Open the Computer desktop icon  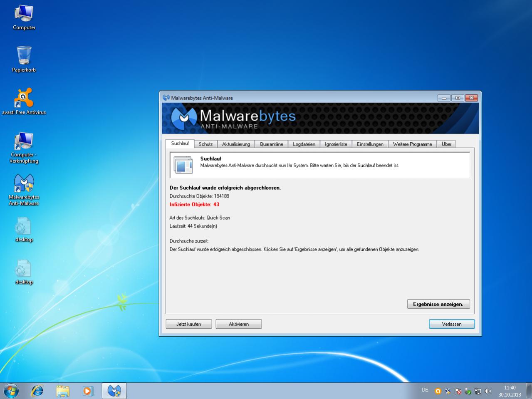click(x=24, y=17)
